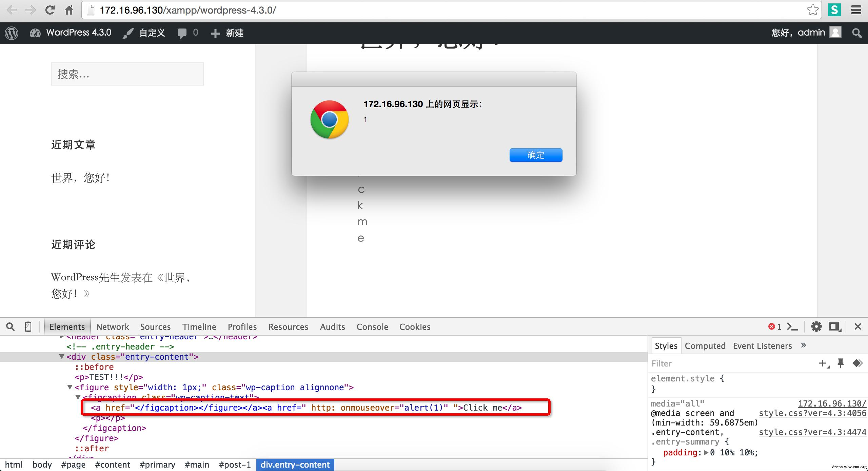Viewport: 868px width, 471px height.
Task: Open the Network tab
Action: (x=113, y=327)
